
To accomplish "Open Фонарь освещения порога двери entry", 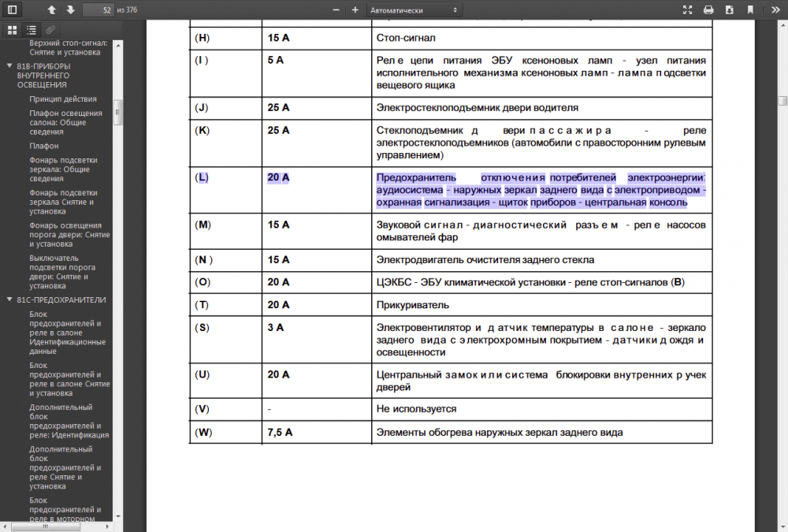I will click(x=69, y=234).
